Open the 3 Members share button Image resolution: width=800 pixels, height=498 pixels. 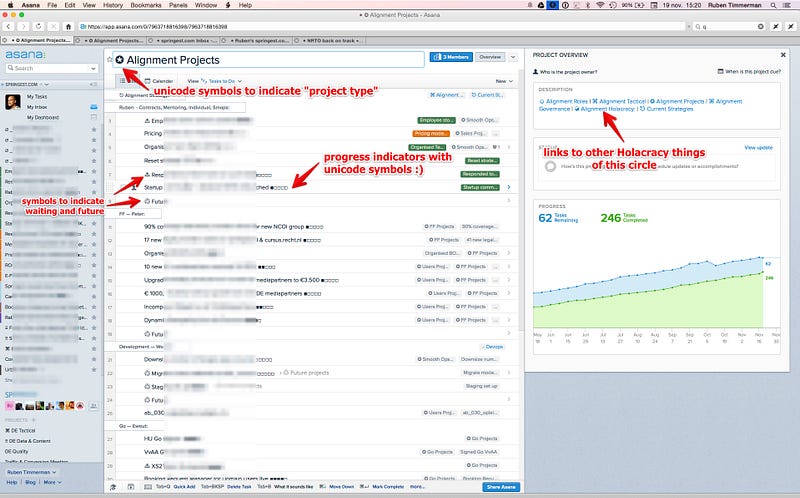(x=451, y=57)
